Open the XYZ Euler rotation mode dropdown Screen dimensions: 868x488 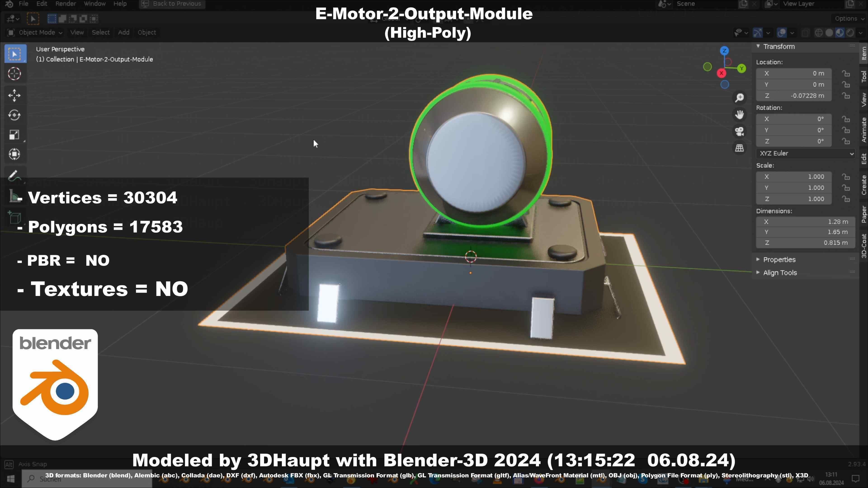click(806, 154)
